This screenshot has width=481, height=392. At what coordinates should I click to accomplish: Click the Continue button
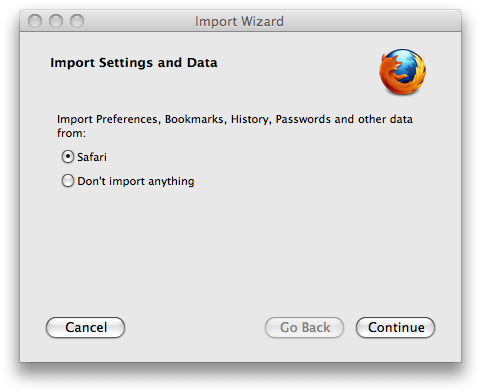coord(396,327)
